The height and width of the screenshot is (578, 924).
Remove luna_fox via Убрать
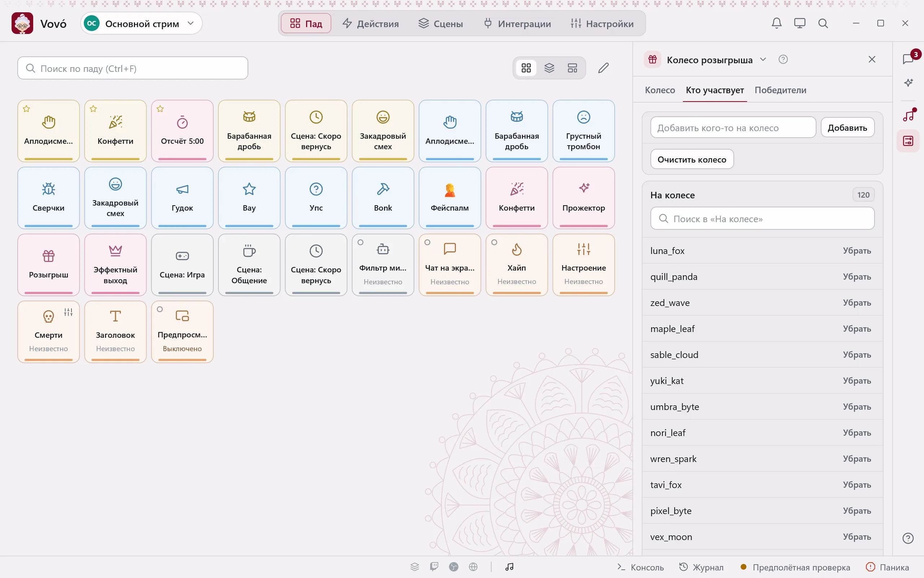point(857,251)
